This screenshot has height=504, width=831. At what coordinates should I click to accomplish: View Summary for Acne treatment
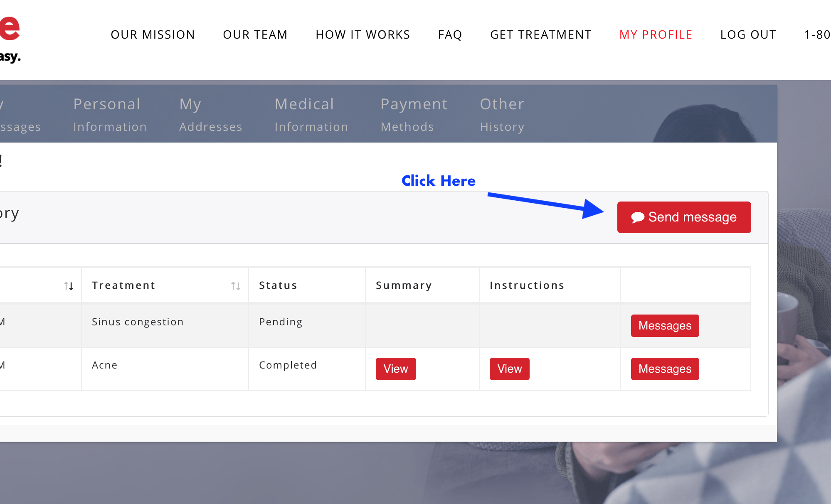(395, 369)
